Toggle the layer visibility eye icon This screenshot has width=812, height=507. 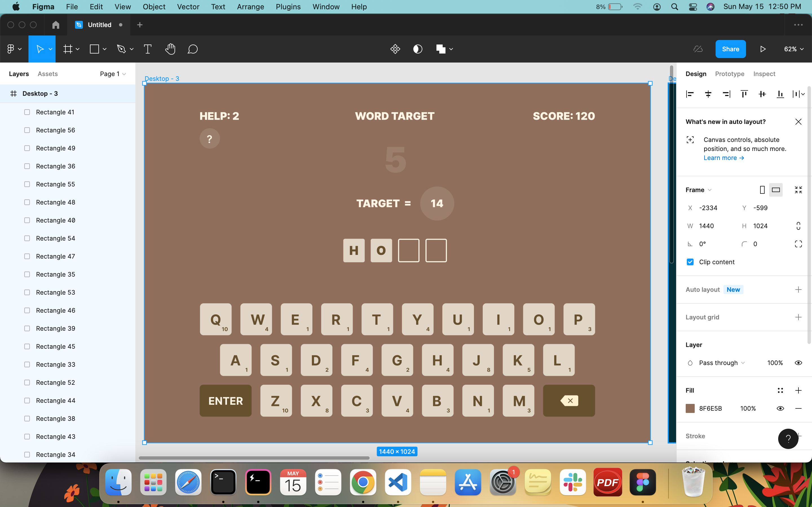[x=798, y=363]
